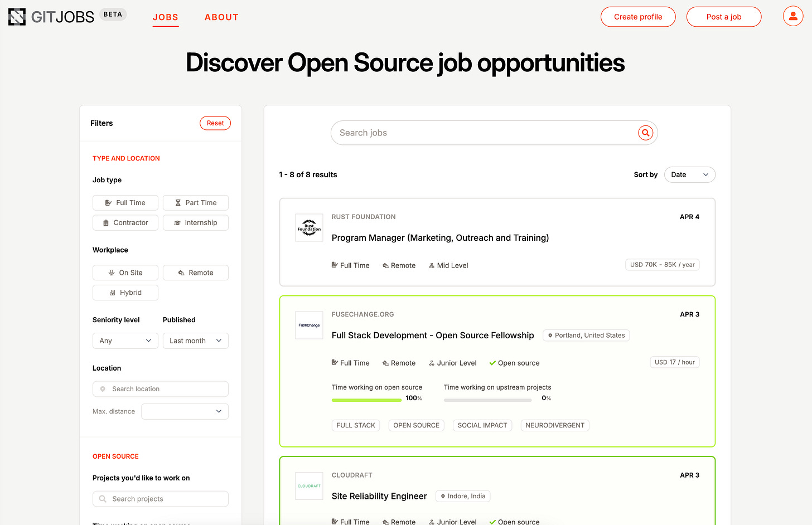The image size is (812, 525).
Task: Click the pin icon beside Indore, India
Action: (x=443, y=496)
